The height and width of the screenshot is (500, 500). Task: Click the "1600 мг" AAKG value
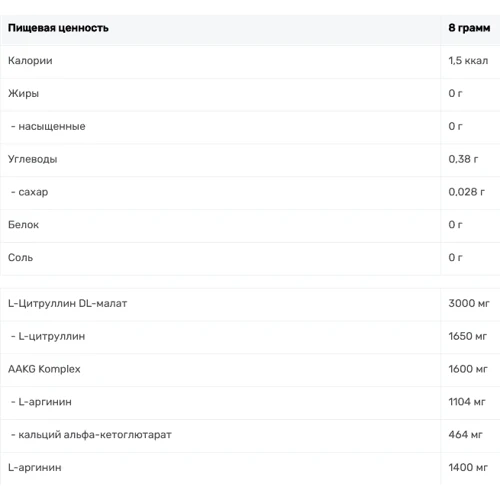click(x=468, y=369)
